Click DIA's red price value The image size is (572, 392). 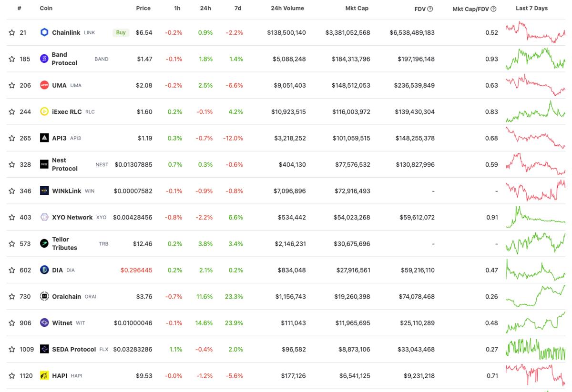(136, 270)
